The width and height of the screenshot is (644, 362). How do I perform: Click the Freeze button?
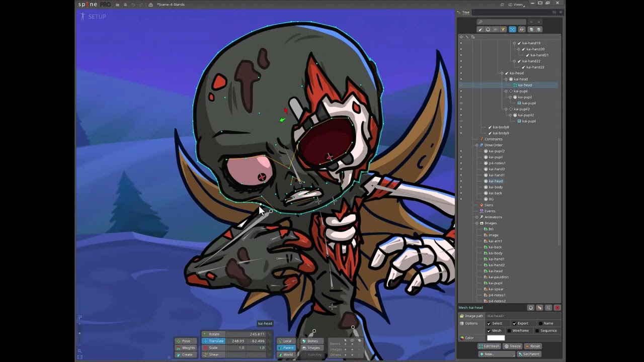pyautogui.click(x=512, y=346)
